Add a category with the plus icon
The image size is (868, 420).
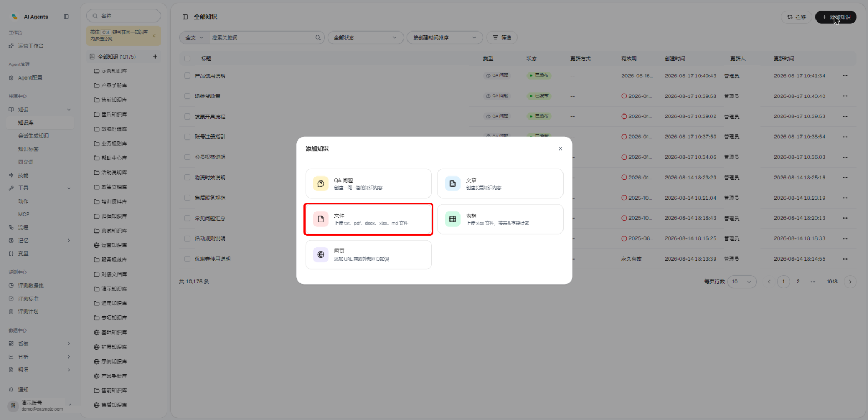(x=155, y=56)
